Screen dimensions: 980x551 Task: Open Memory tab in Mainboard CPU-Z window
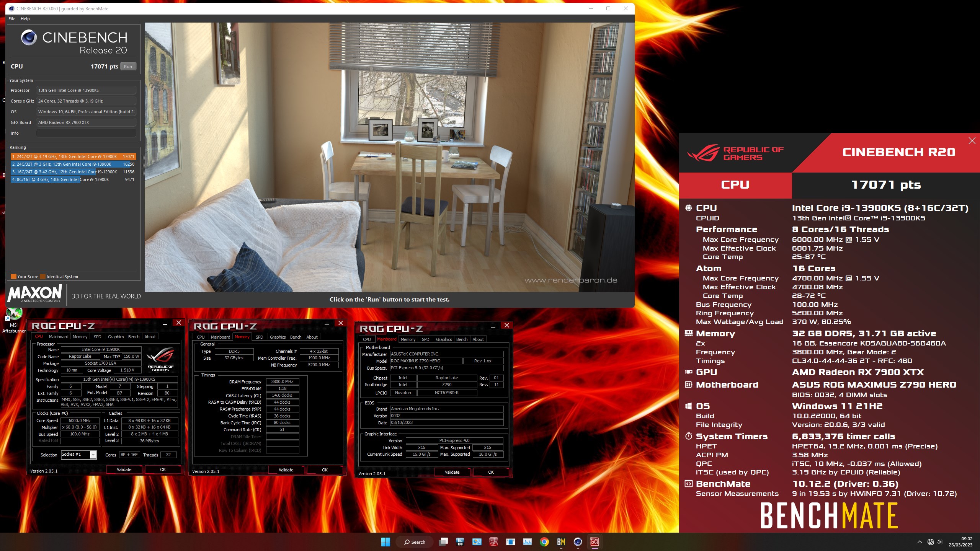tap(408, 339)
